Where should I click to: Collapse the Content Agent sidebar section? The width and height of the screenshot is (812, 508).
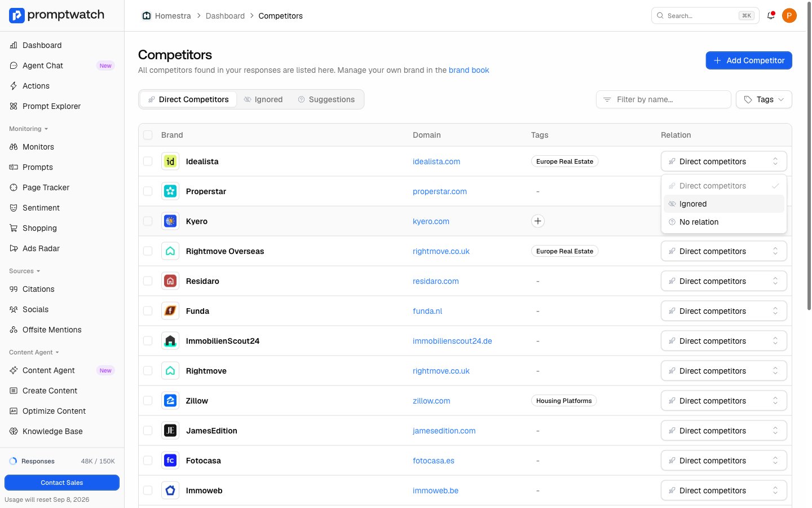pyautogui.click(x=34, y=352)
